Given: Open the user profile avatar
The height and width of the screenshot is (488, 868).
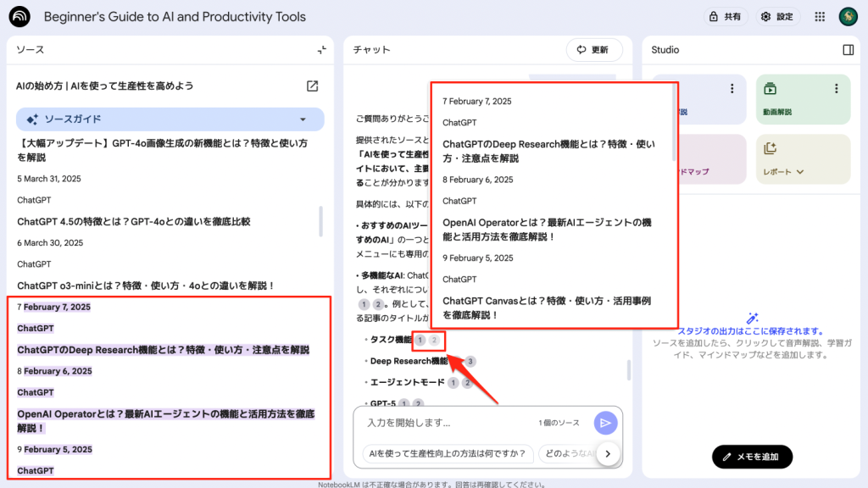Looking at the screenshot, I should coord(848,17).
